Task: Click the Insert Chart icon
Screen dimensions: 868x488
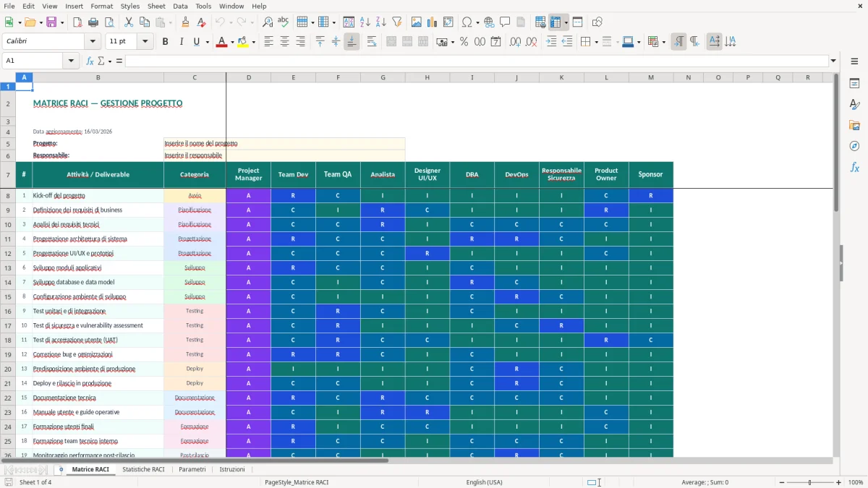Action: pyautogui.click(x=433, y=22)
